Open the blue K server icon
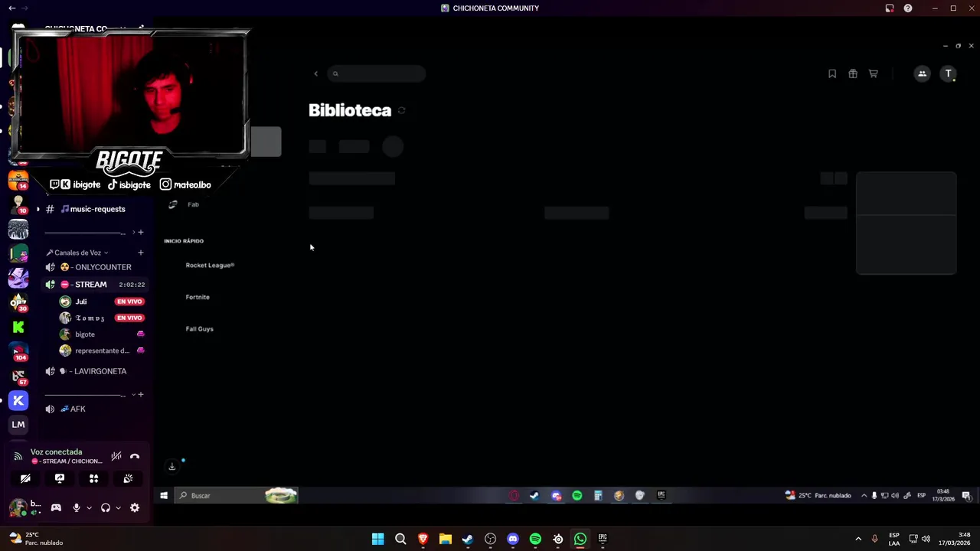The width and height of the screenshot is (980, 551). [x=18, y=401]
